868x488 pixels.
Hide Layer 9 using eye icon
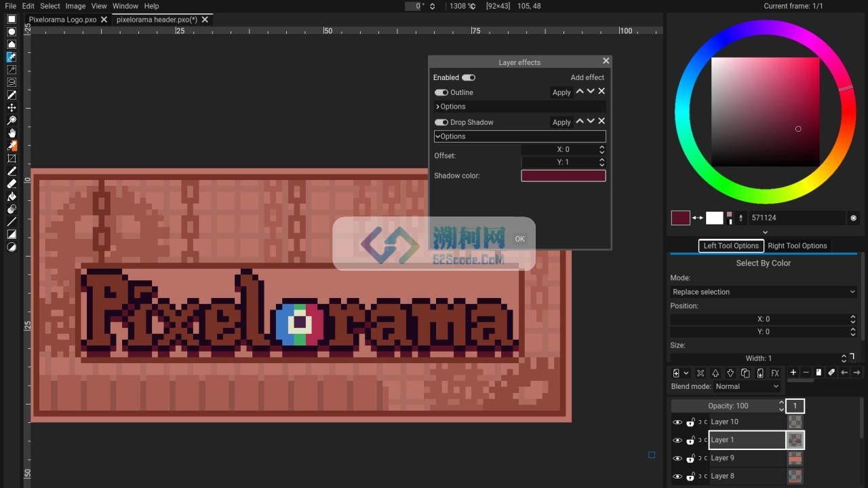click(677, 458)
